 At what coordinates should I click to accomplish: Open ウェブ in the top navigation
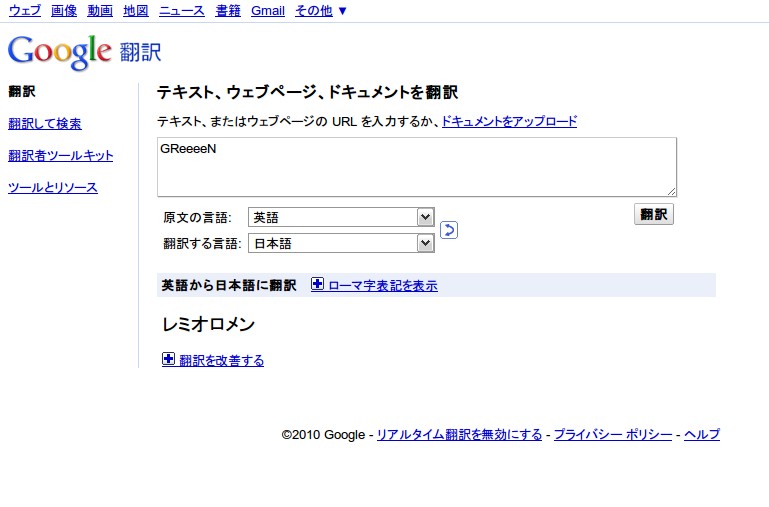[x=25, y=10]
